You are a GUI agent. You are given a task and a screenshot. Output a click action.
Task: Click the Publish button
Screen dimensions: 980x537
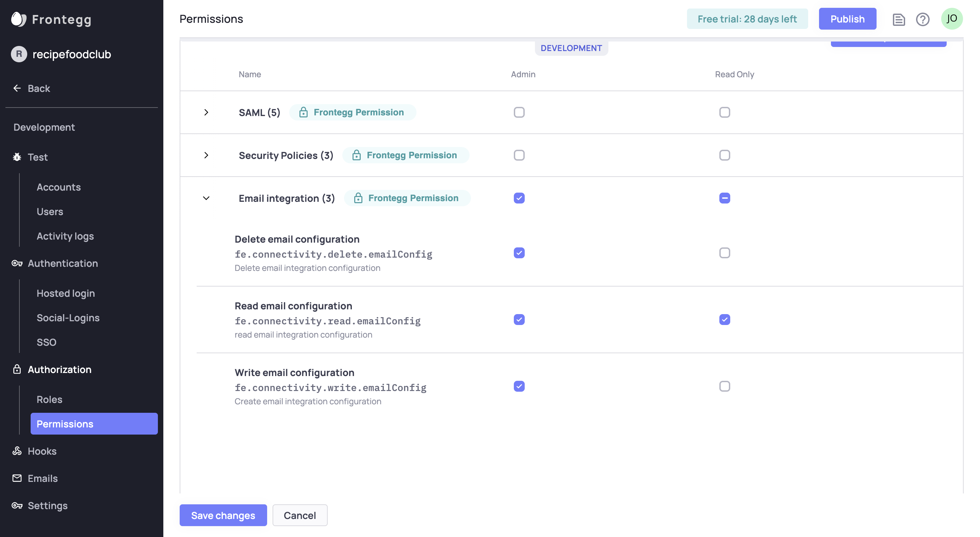click(x=847, y=19)
